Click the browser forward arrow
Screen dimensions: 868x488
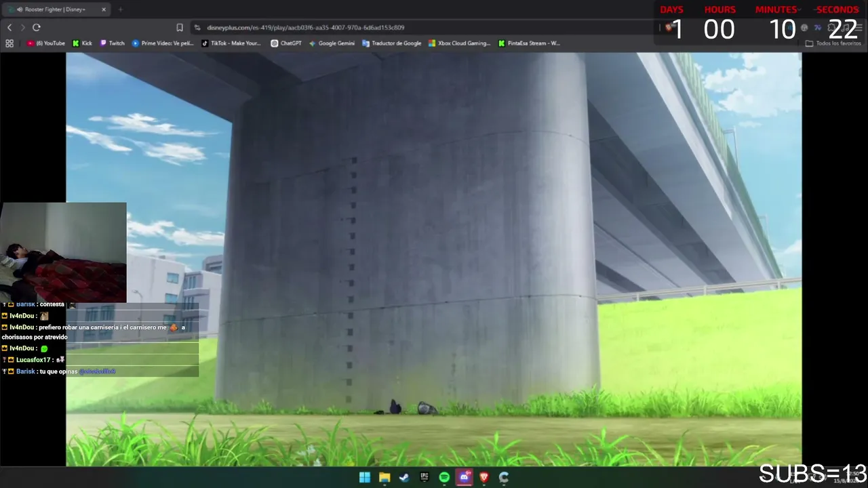pyautogui.click(x=22, y=27)
